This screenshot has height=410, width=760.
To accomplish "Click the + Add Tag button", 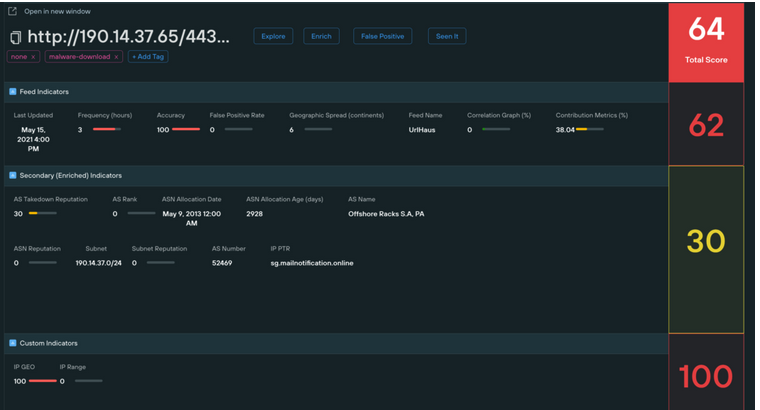I will point(147,57).
